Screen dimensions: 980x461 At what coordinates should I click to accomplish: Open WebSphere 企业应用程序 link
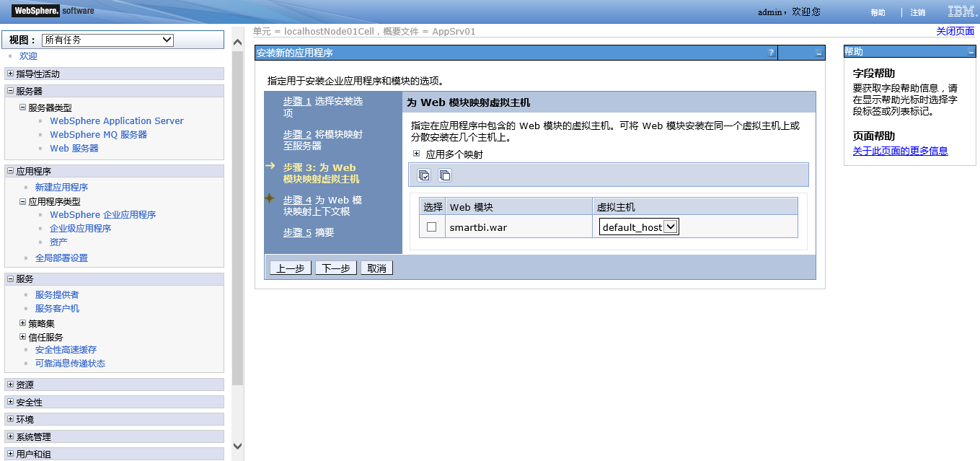point(103,214)
